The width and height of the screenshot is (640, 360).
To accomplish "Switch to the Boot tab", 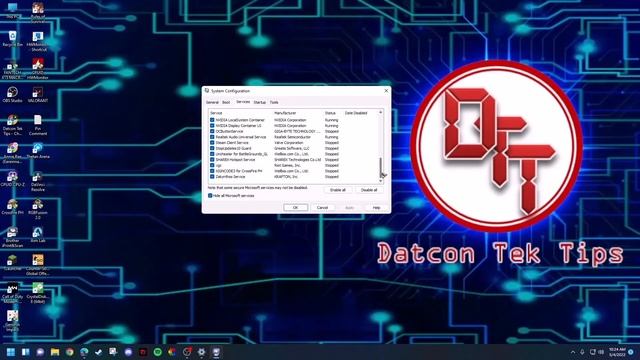I will pyautogui.click(x=226, y=102).
